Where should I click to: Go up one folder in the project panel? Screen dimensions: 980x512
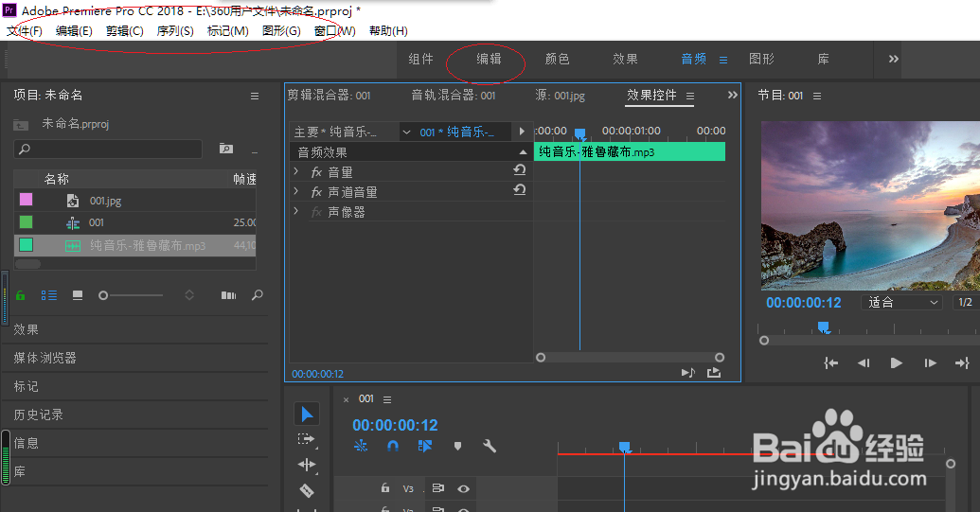pyautogui.click(x=21, y=125)
